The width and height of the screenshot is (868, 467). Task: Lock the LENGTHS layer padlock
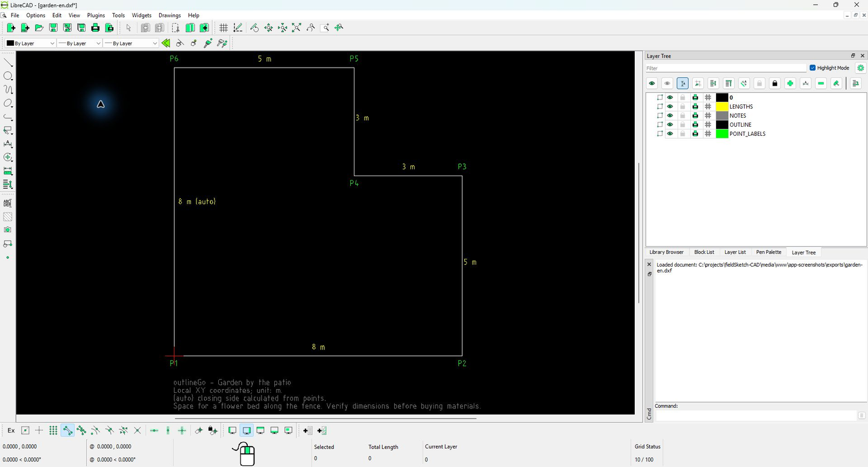point(682,107)
